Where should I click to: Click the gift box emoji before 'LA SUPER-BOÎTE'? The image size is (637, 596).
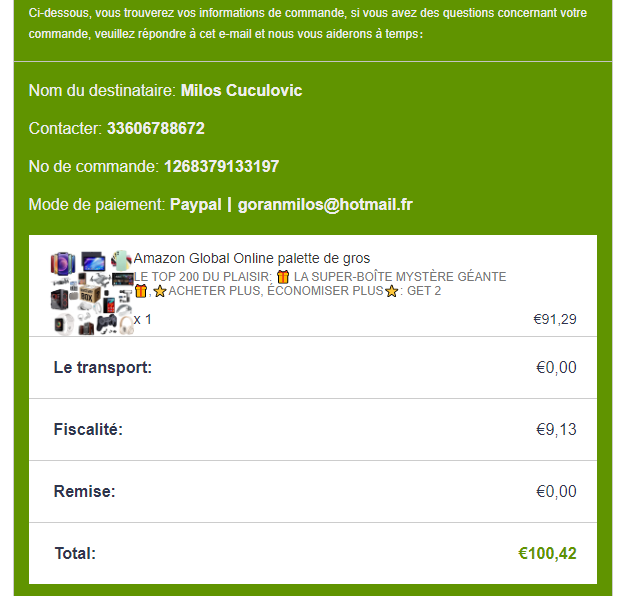283,277
